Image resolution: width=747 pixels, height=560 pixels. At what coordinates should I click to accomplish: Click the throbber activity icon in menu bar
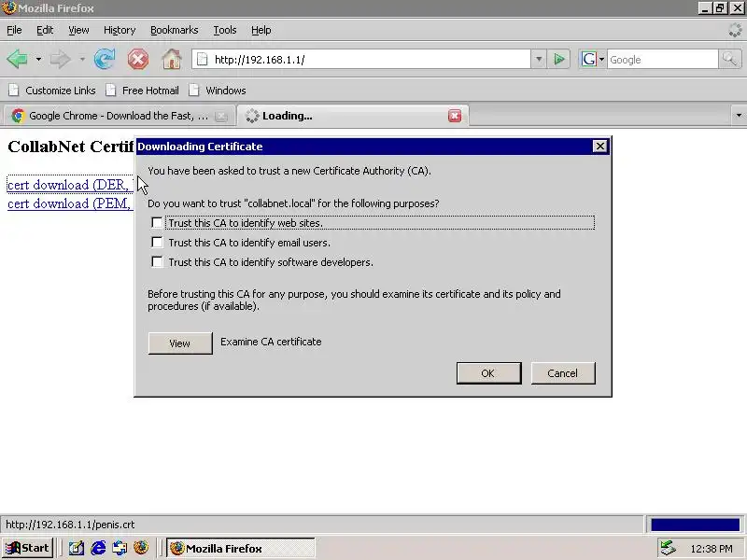tap(736, 30)
